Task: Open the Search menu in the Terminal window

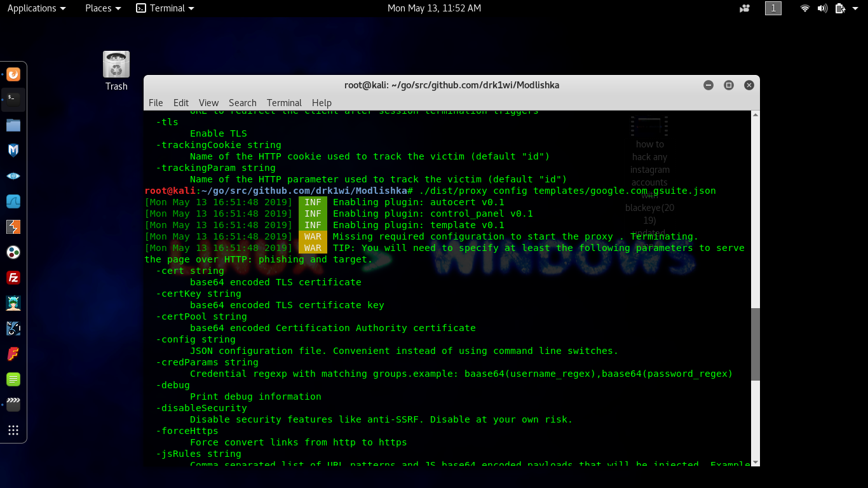Action: [x=242, y=102]
